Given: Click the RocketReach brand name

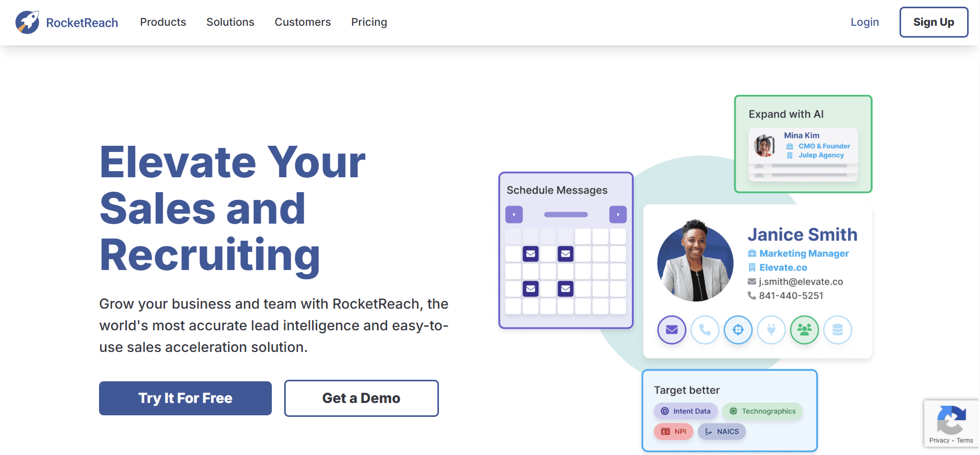Looking at the screenshot, I should pos(82,23).
